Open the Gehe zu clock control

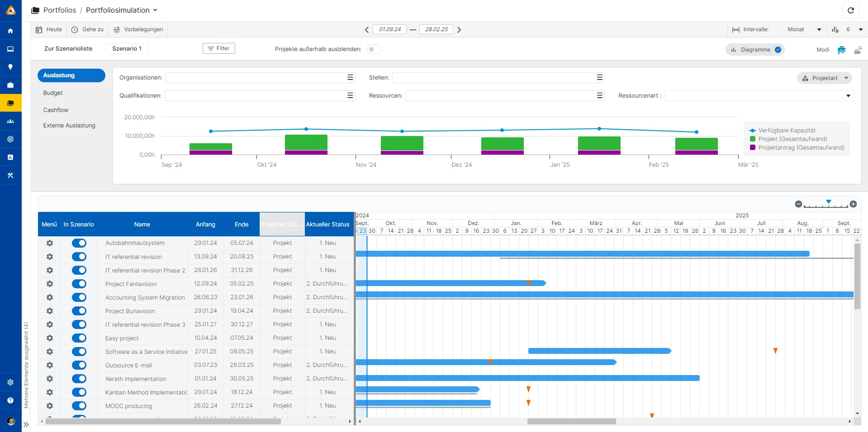[74, 29]
